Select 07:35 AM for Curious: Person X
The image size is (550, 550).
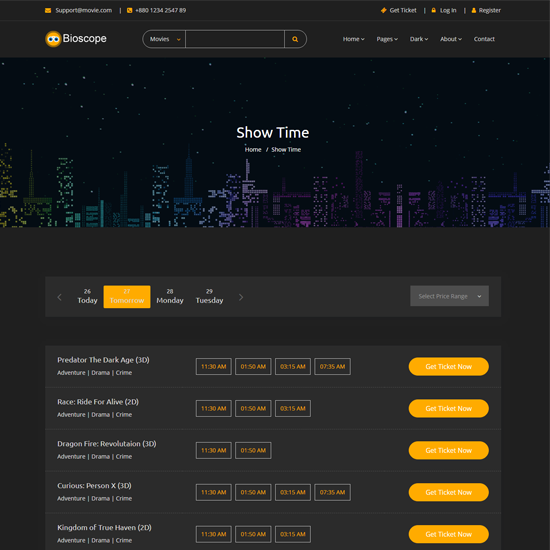(332, 492)
